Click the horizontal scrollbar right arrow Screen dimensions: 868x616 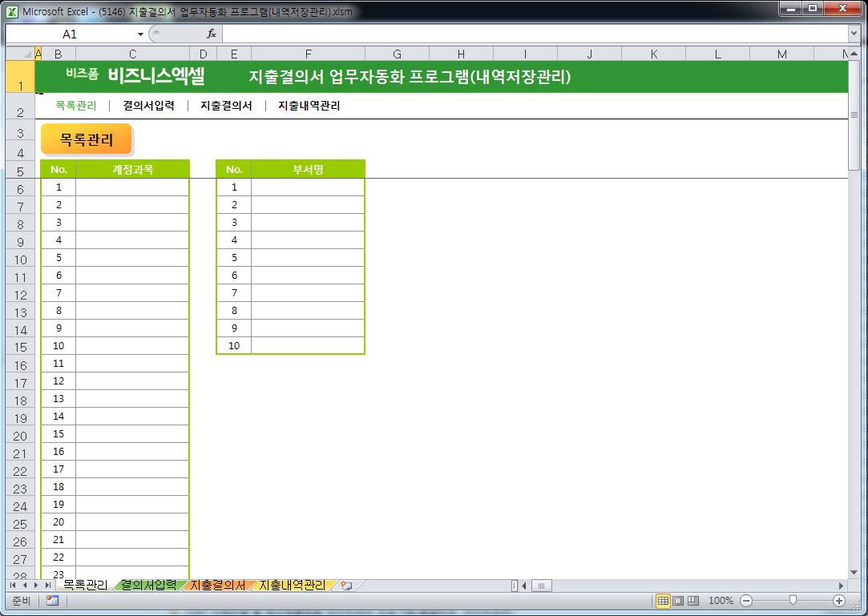pyautogui.click(x=842, y=586)
